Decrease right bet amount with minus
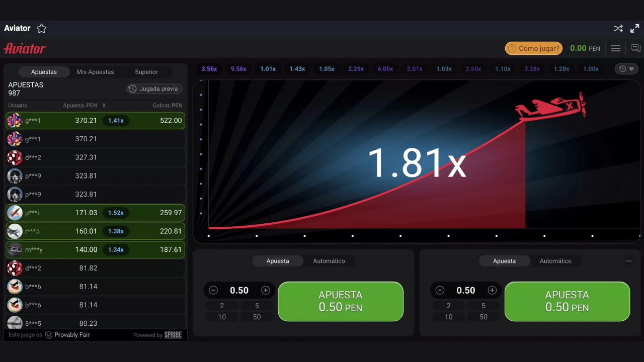644x362 pixels. (x=440, y=290)
